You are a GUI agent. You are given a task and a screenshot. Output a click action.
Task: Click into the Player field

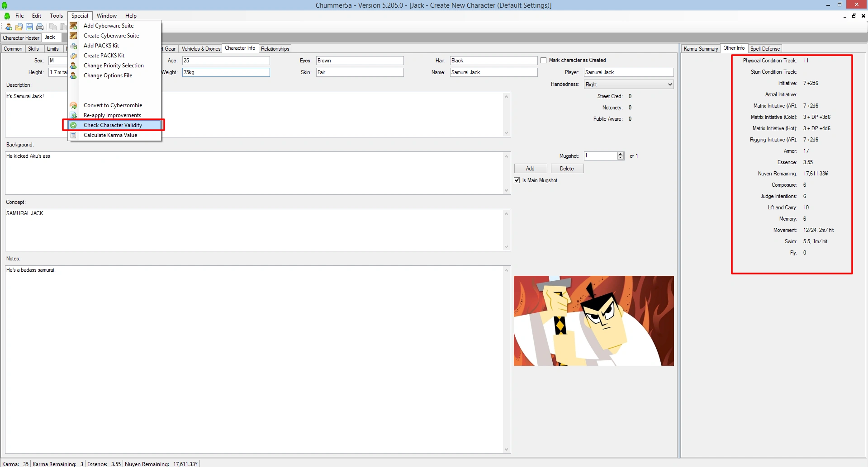click(629, 72)
